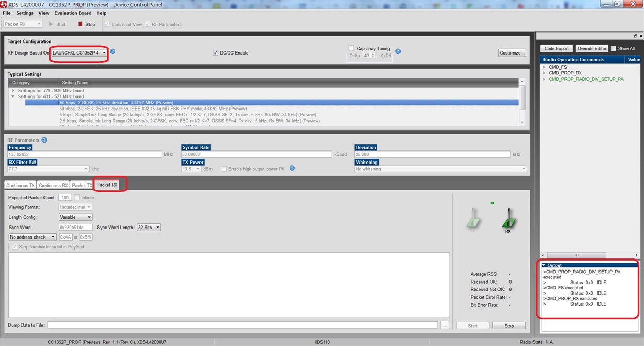Screen dimensions: 644x346
Task: Open the Help menu
Action: click(x=102, y=13)
